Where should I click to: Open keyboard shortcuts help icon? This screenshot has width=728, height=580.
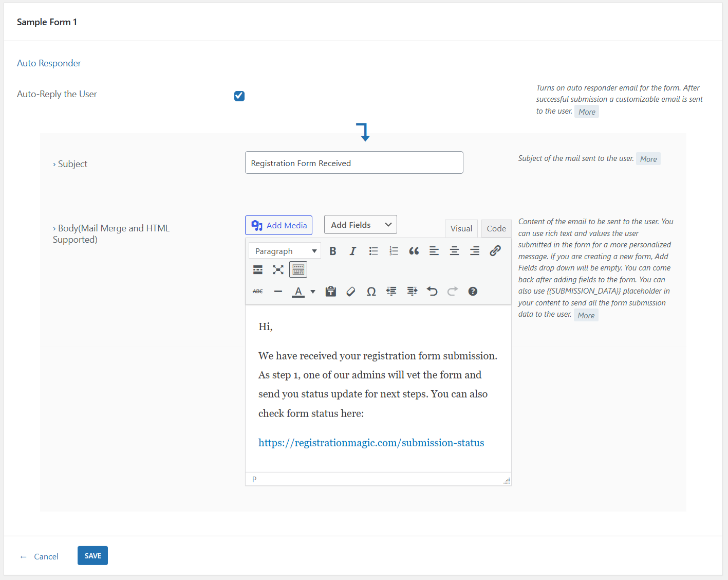(x=473, y=292)
